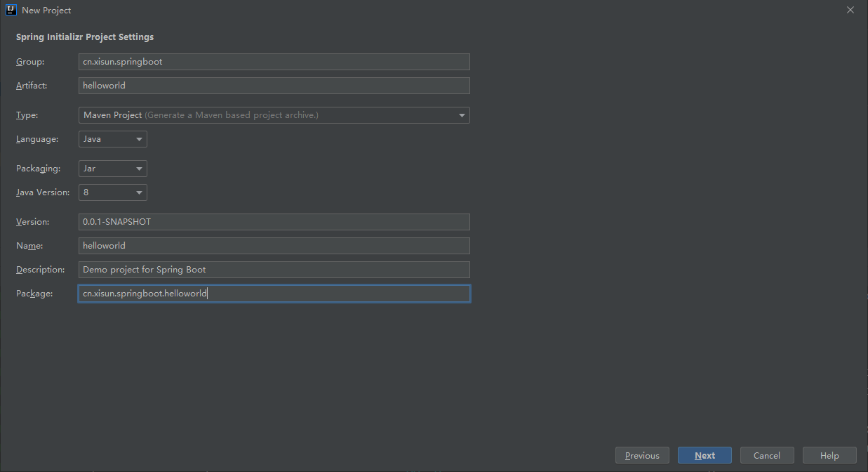
Task: Proceed by clicking Next
Action: pos(705,456)
